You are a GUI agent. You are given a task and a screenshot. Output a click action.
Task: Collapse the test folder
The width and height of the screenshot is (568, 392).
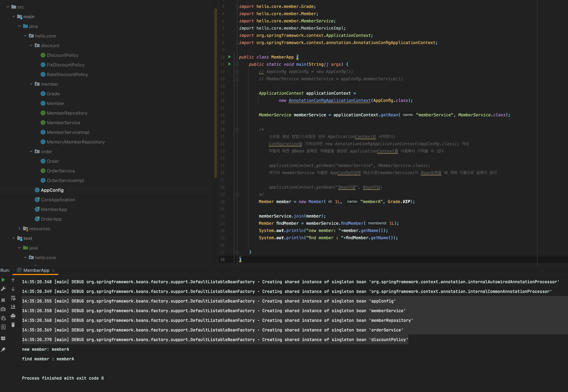tap(13, 238)
